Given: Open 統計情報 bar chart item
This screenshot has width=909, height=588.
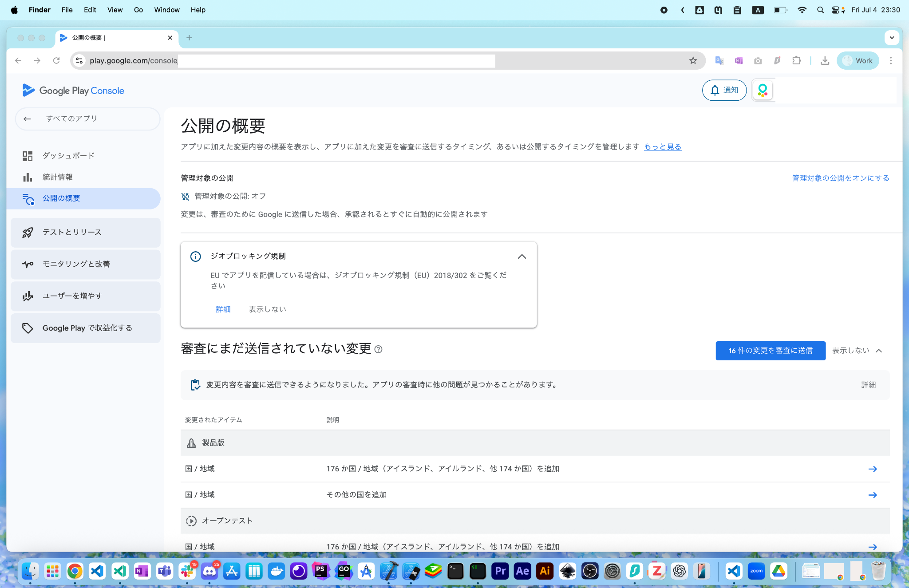Looking at the screenshot, I should coord(57,177).
